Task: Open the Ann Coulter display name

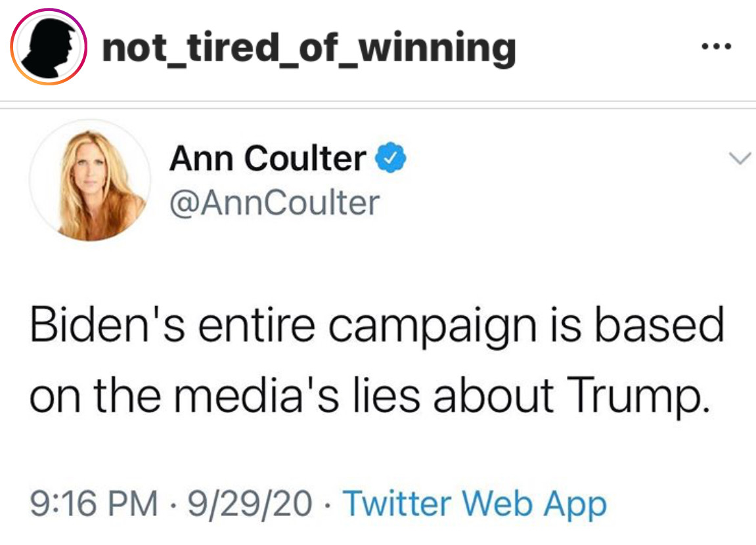Action: click(x=268, y=158)
